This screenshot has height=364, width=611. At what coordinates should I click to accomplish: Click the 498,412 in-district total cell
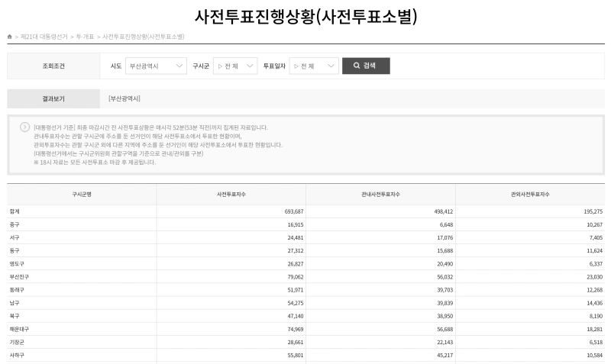[444, 211]
